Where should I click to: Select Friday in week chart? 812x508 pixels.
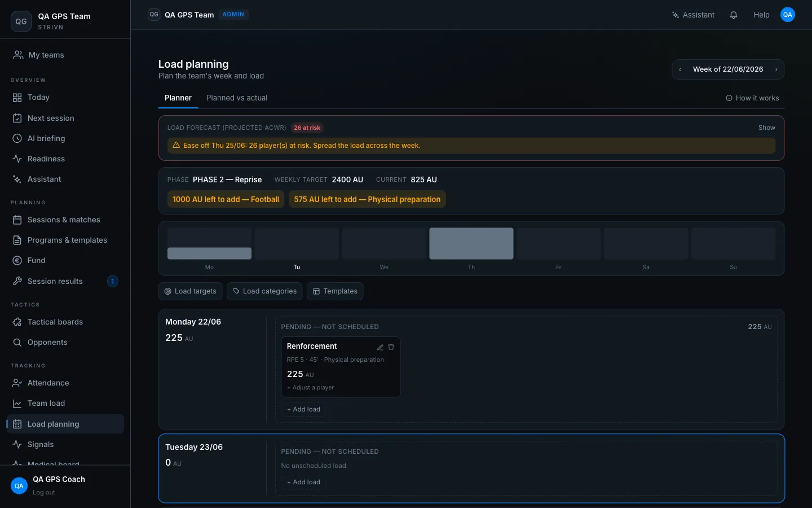559,244
